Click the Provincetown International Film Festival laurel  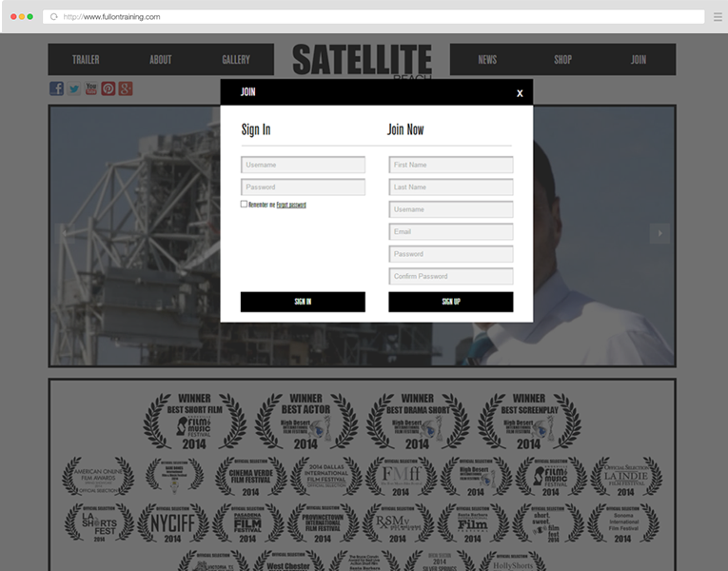coord(323,523)
